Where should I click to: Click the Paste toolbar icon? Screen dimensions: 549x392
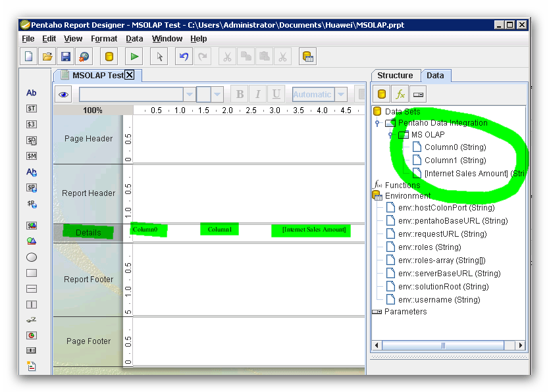point(265,57)
